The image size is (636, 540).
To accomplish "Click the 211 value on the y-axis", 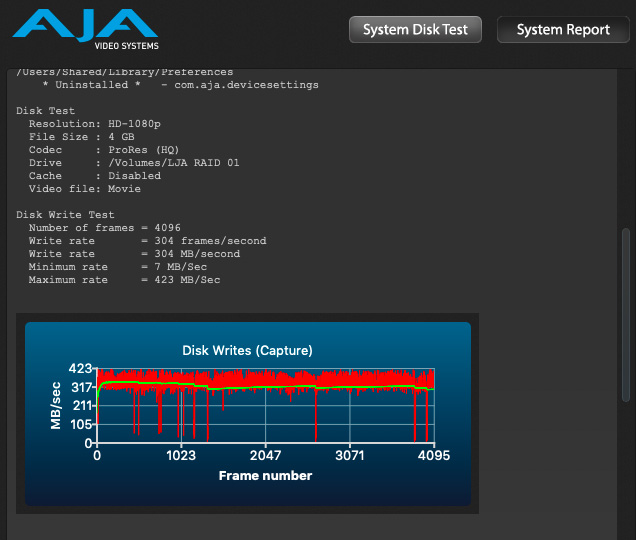I will click(82, 405).
